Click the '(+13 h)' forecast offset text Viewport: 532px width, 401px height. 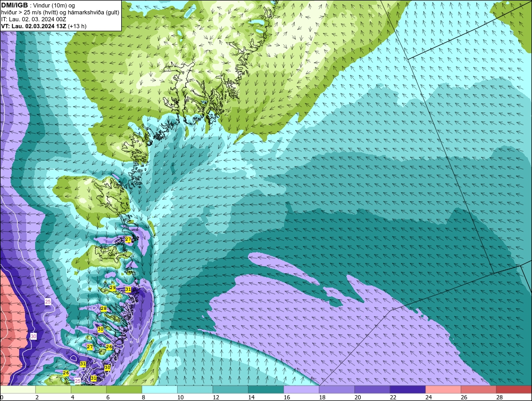77,26
